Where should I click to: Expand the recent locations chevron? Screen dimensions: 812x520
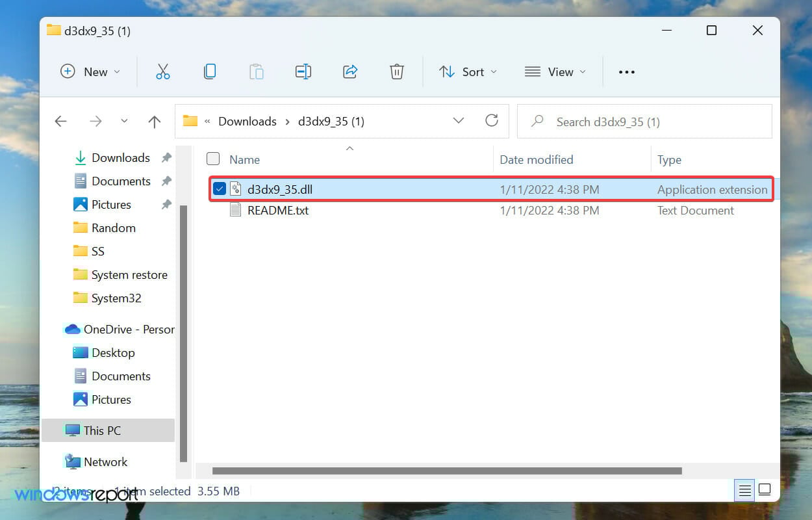tap(124, 122)
